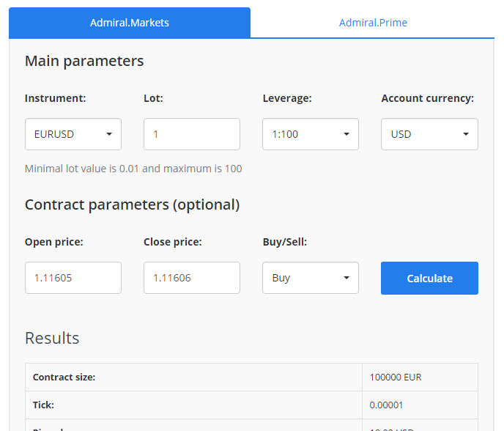Open the Buy/Sell dropdown
This screenshot has height=431, width=504.
pos(311,278)
